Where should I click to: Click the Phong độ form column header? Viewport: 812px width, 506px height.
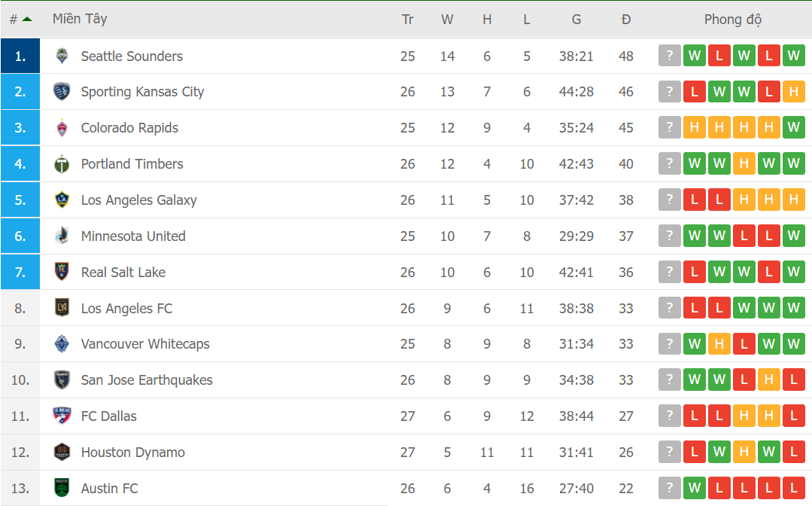click(732, 20)
